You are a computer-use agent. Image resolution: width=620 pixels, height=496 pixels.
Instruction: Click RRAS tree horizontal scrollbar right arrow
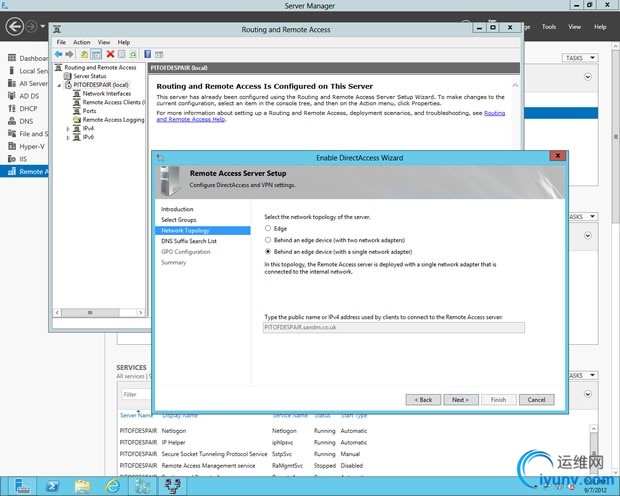pos(140,312)
